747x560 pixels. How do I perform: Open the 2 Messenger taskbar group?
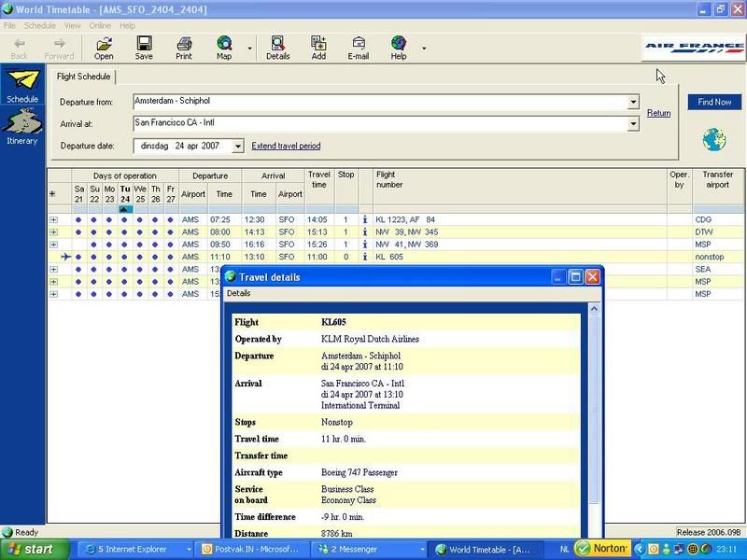(x=370, y=549)
